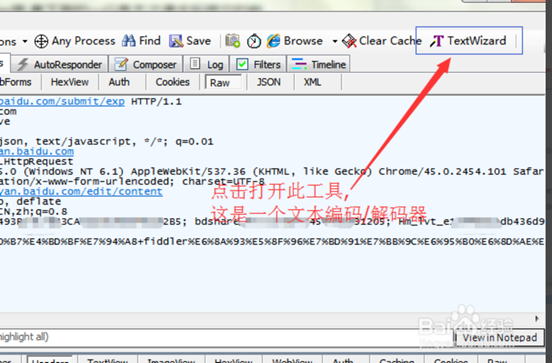The image size is (552, 363).
Task: Switch to the Timeline tab
Action: click(x=319, y=64)
